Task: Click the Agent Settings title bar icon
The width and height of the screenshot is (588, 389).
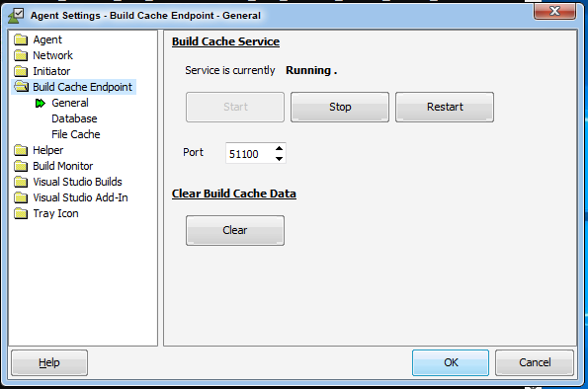Action: pos(16,16)
